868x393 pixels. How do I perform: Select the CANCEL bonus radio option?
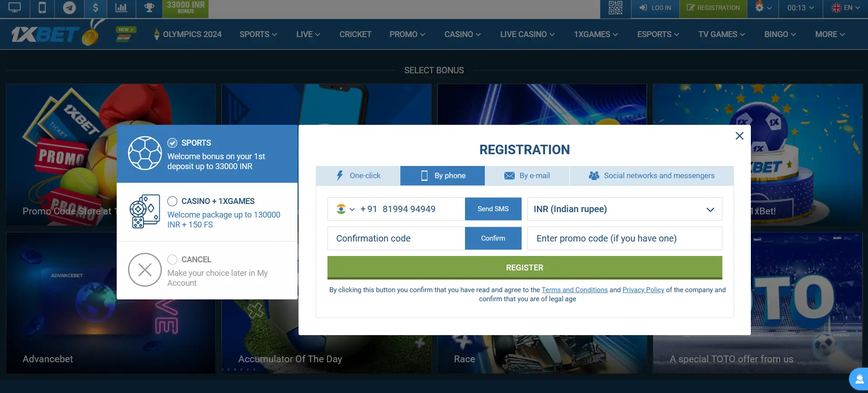[x=172, y=260]
